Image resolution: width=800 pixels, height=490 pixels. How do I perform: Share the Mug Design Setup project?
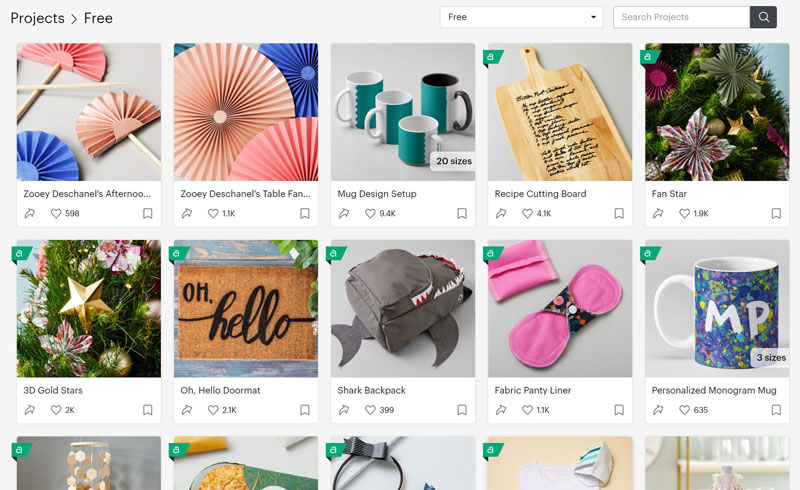[x=344, y=213]
